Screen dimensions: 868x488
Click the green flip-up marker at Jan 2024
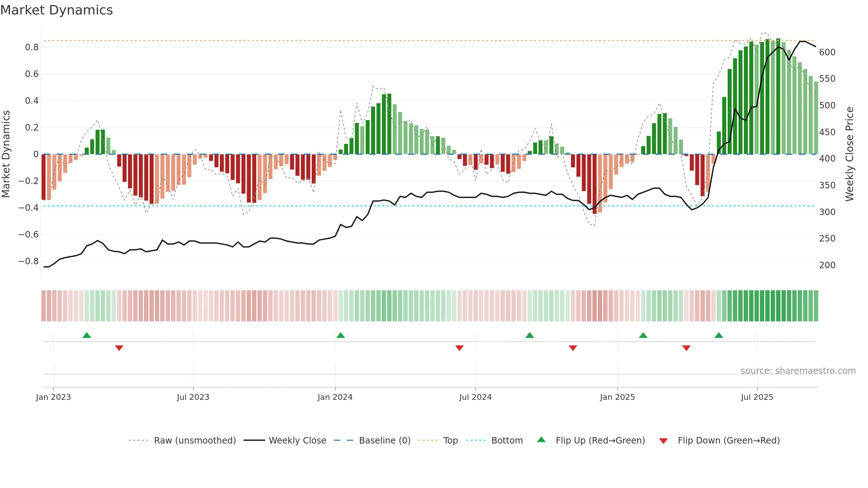pyautogui.click(x=341, y=335)
